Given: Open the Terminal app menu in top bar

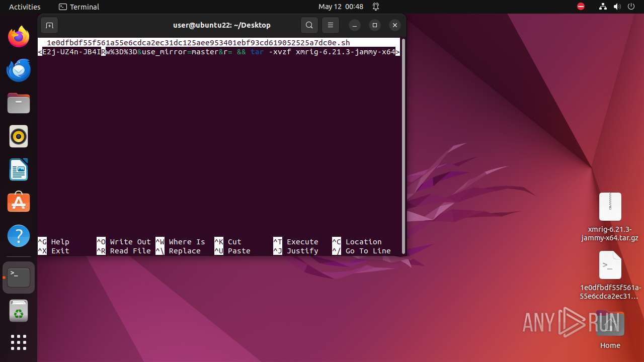Looking at the screenshot, I should tap(79, 7).
